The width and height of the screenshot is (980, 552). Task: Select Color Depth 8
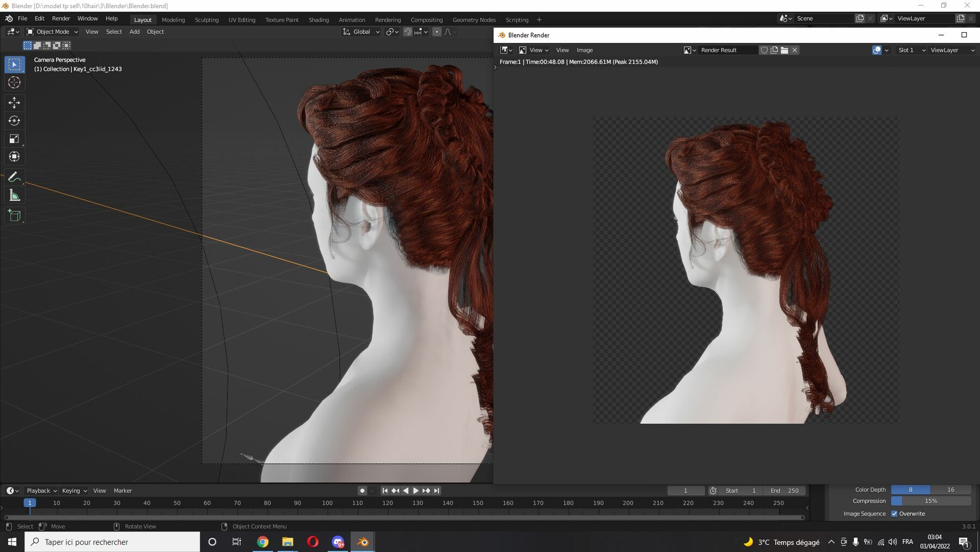(x=911, y=490)
